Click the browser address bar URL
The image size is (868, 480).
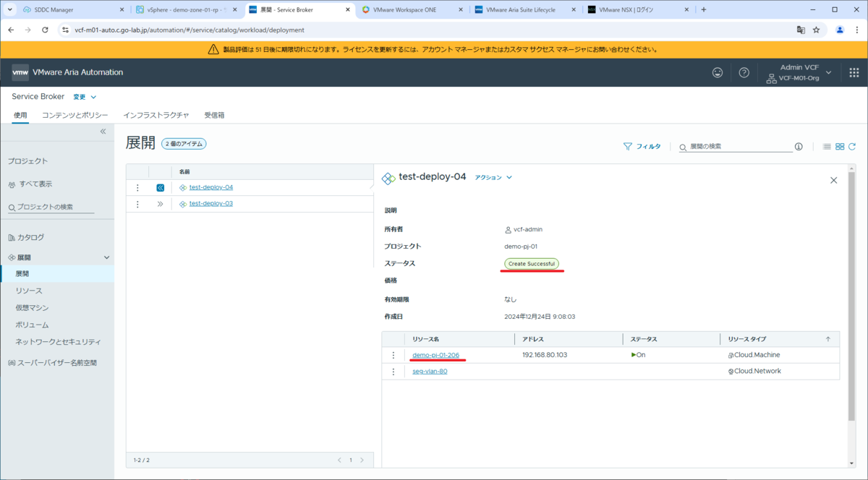190,30
